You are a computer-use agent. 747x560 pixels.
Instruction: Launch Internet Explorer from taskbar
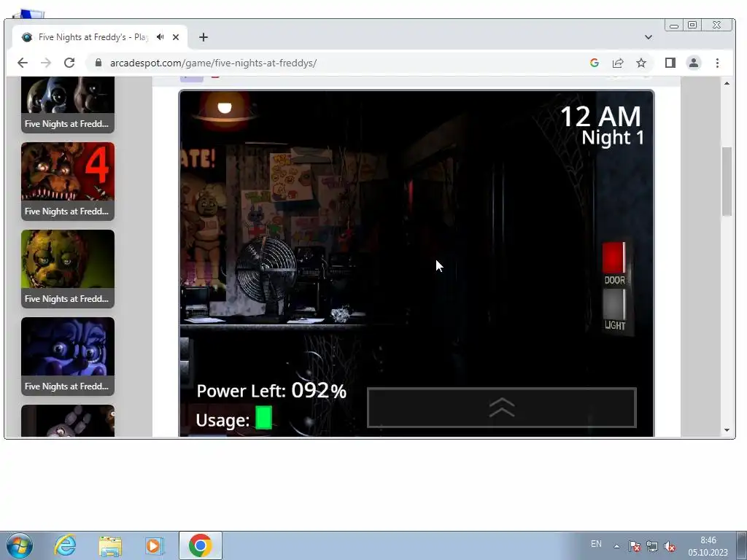[x=65, y=545]
